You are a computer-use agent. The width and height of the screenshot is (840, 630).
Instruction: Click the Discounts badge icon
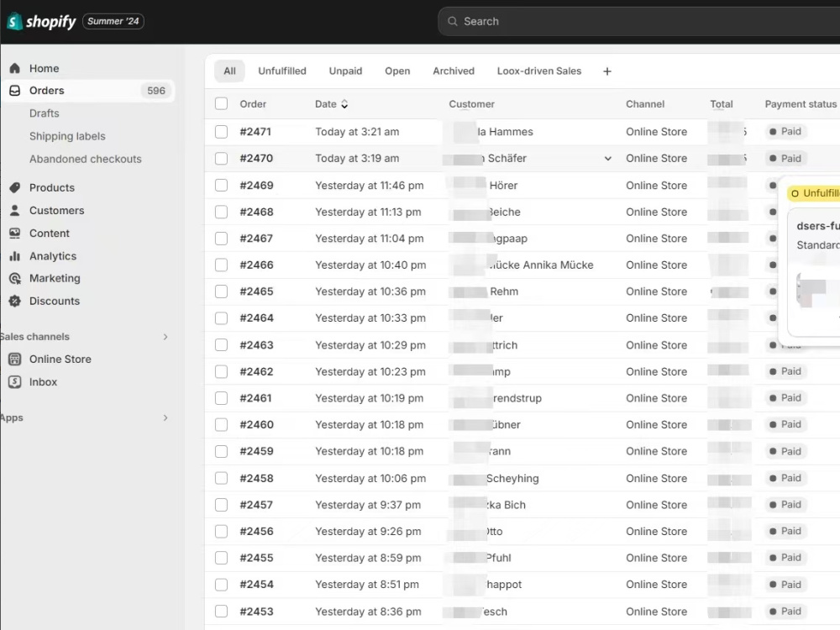pyautogui.click(x=15, y=301)
